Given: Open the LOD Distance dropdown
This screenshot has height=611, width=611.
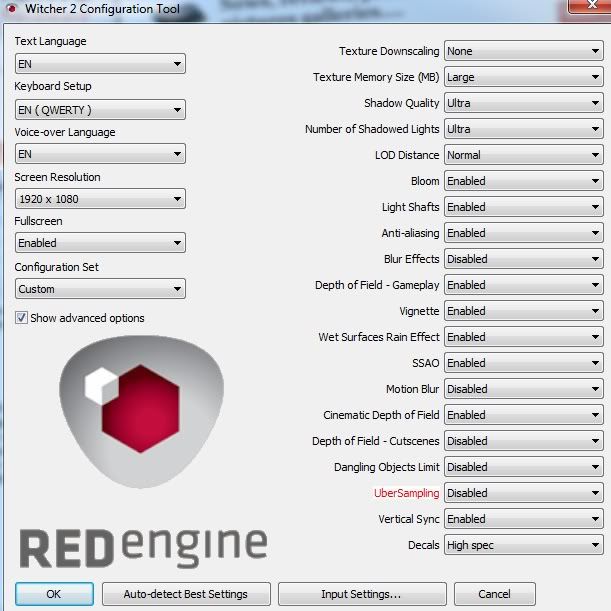Looking at the screenshot, I should click(x=524, y=155).
